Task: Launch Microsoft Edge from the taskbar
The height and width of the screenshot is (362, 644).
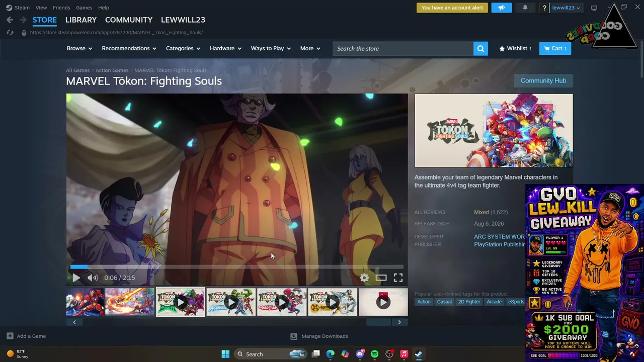Action: (330, 354)
